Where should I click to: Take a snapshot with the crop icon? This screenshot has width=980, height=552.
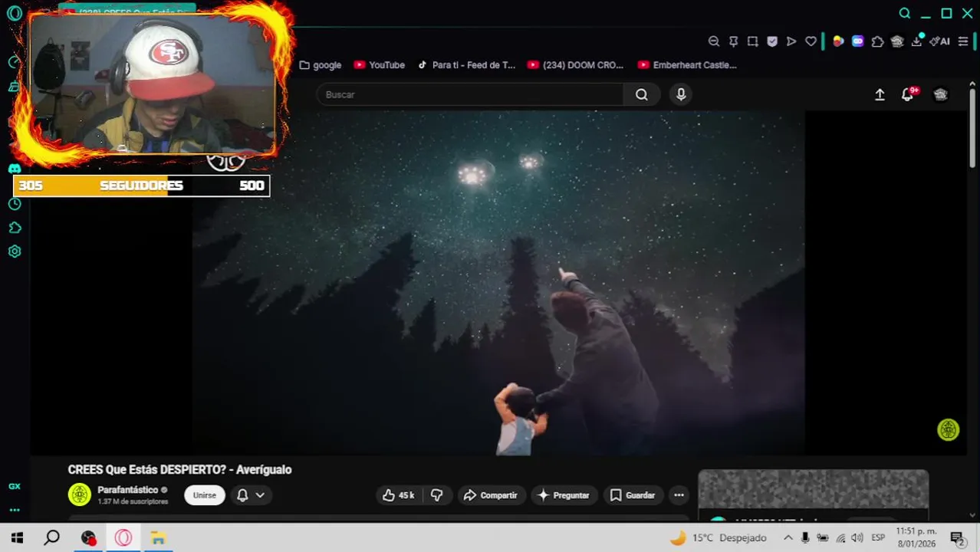[x=752, y=41]
